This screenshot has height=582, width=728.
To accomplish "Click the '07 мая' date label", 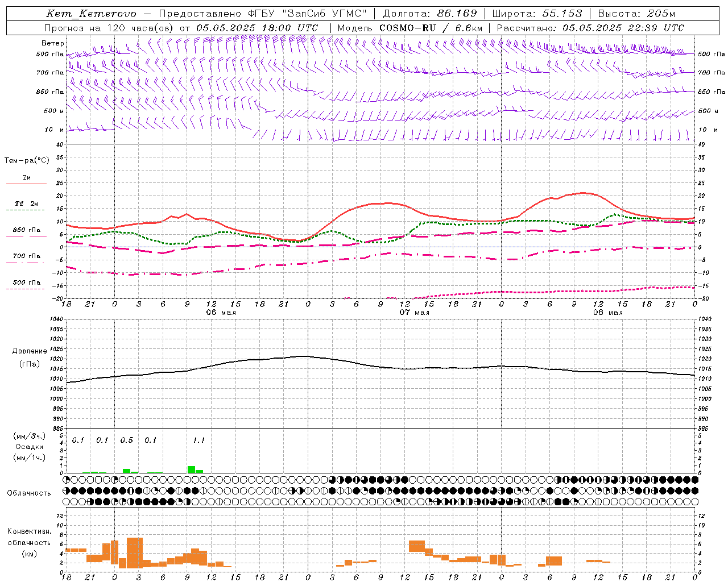I will (414, 313).
